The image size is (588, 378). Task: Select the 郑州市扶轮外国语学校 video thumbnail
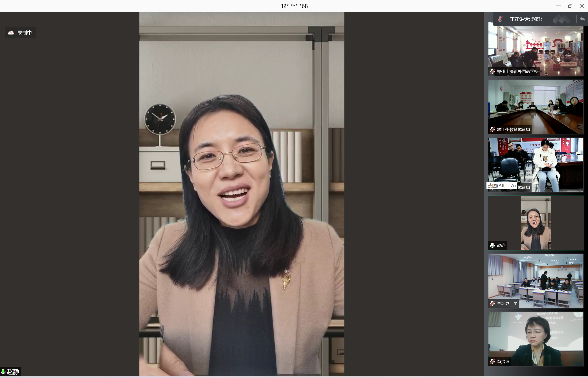click(536, 49)
